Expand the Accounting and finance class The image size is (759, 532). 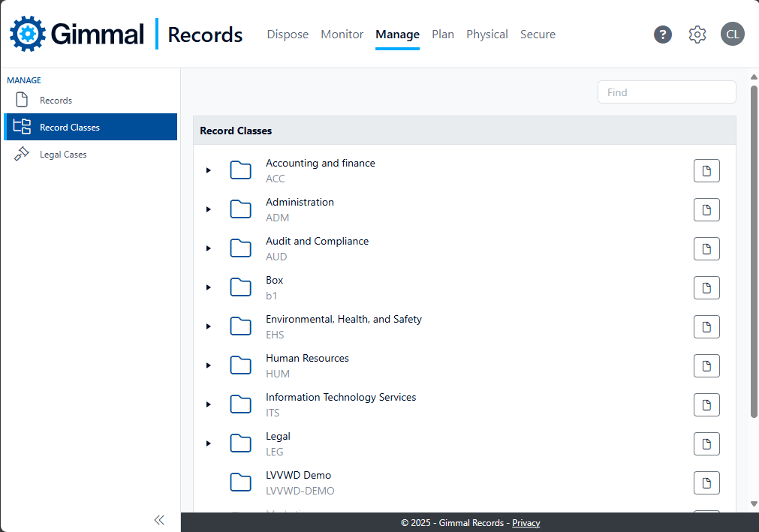(x=209, y=170)
